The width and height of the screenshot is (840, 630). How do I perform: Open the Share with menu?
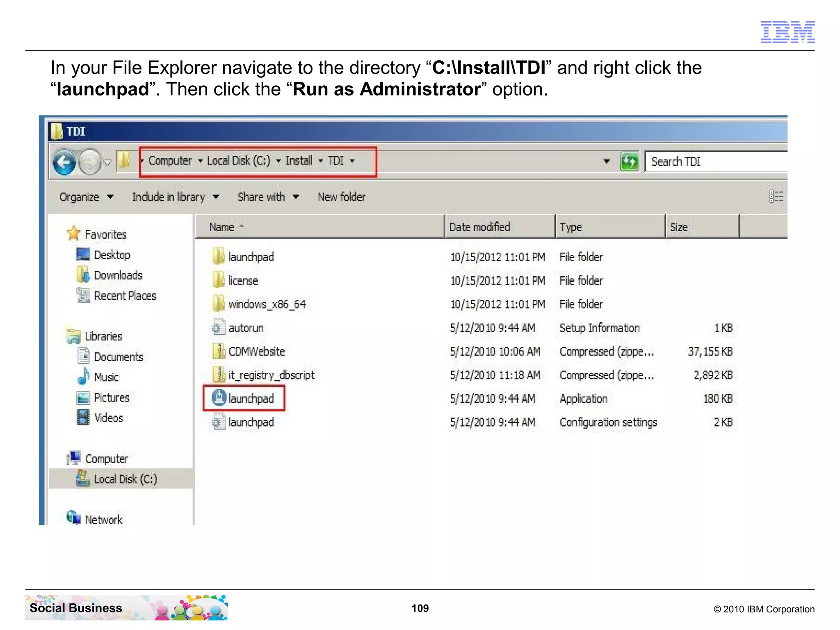coord(268,197)
